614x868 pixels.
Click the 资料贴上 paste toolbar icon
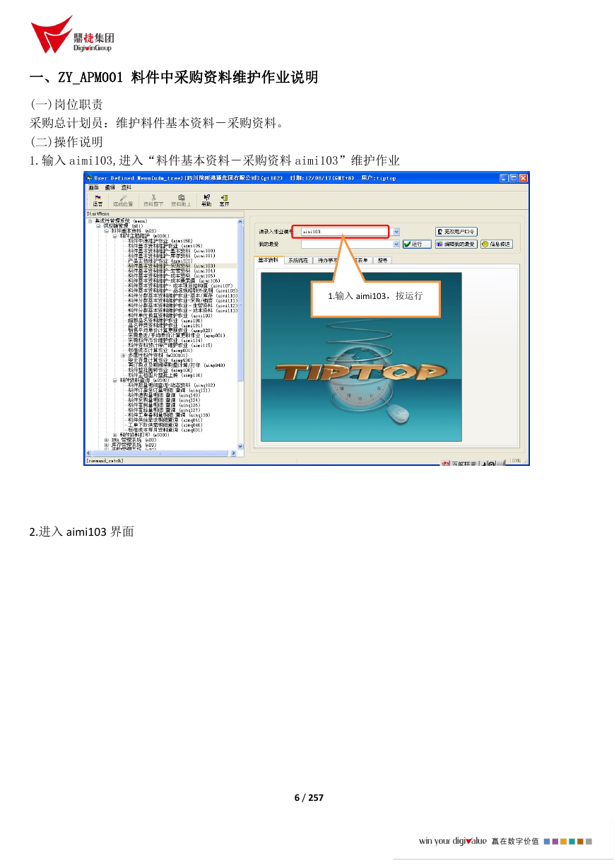pos(182,200)
